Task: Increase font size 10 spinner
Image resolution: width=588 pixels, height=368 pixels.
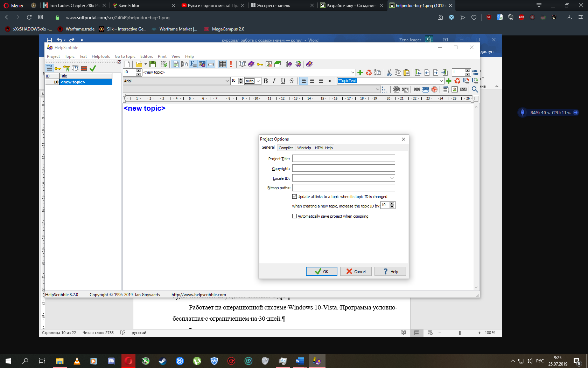Action: click(x=240, y=79)
